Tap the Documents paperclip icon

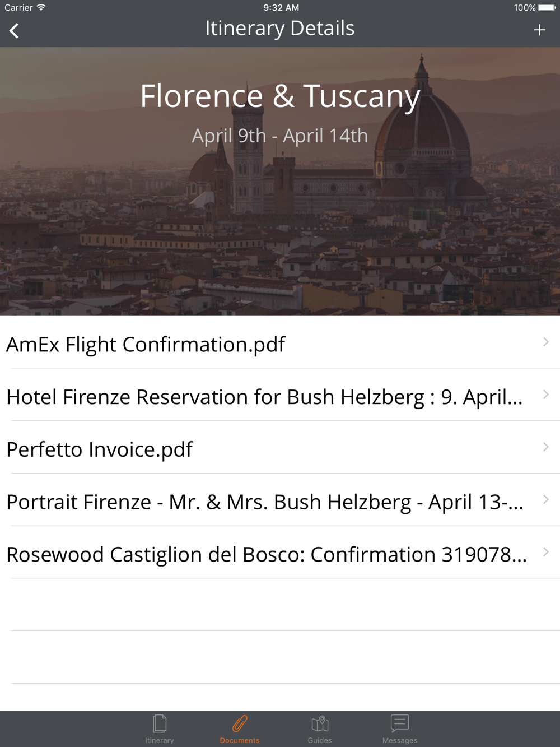(240, 723)
